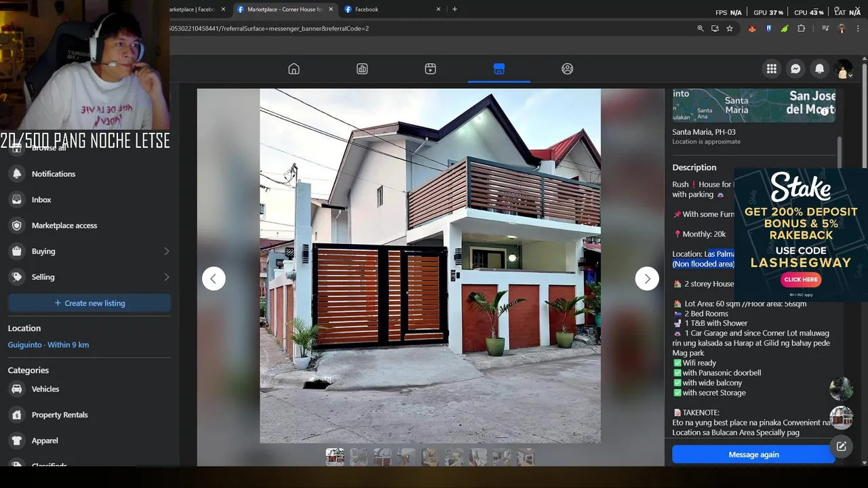Expand the Selling section chevron
Screen dimensions: 868x488
click(166, 277)
